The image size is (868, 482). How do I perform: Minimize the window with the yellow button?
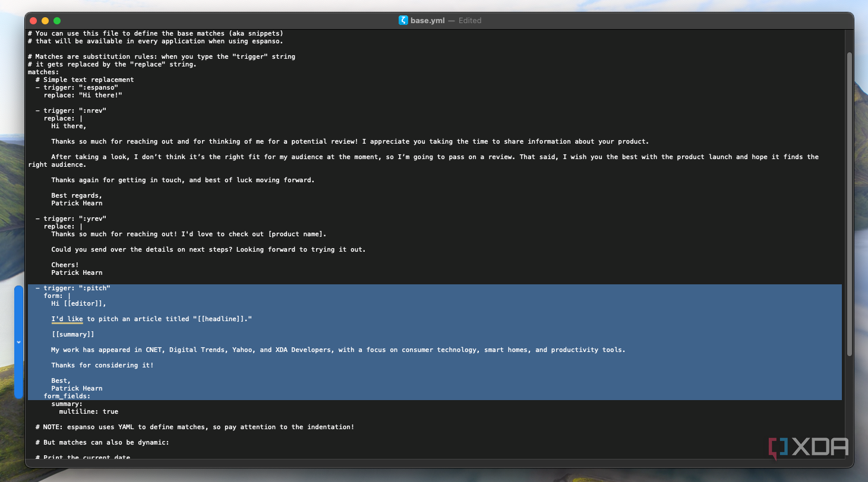pos(45,21)
